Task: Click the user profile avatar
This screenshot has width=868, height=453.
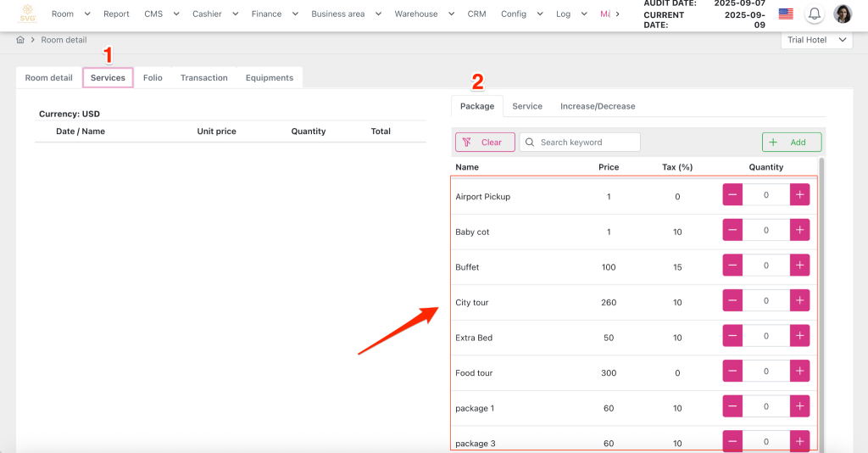Action: coord(843,14)
